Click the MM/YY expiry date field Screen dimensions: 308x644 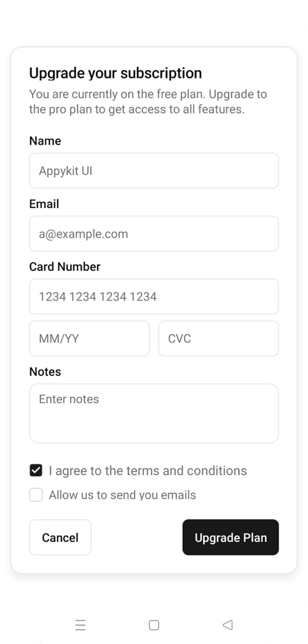click(x=89, y=338)
